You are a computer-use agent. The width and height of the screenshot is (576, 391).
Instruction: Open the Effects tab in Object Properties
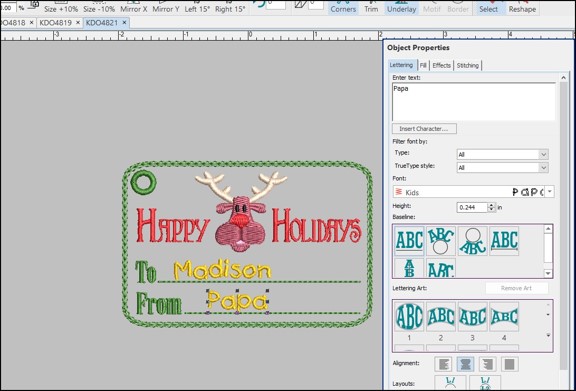(x=442, y=65)
